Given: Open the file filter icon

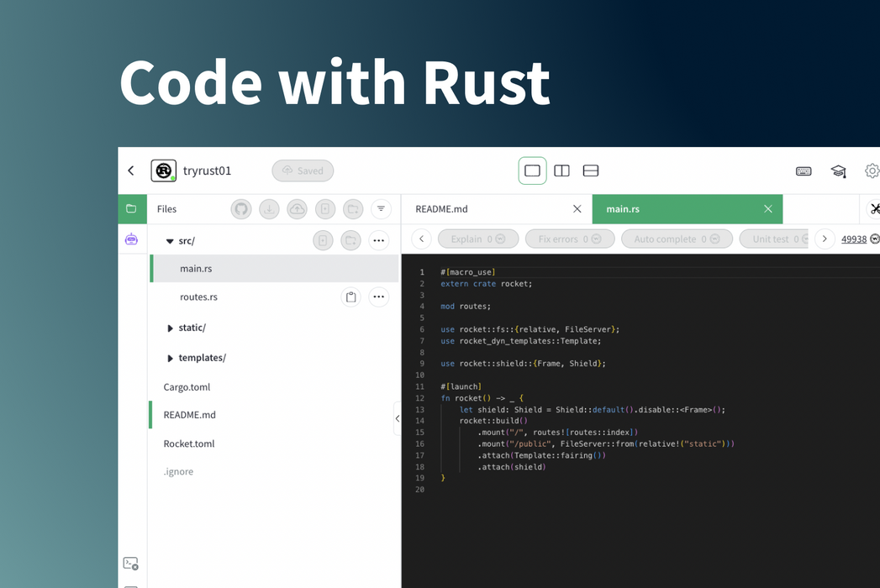Looking at the screenshot, I should tap(381, 208).
